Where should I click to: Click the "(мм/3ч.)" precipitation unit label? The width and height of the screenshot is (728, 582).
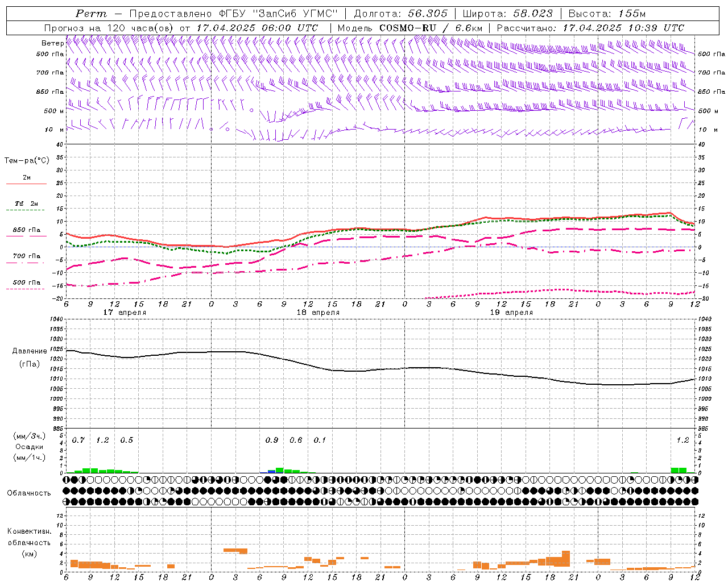[x=30, y=436]
